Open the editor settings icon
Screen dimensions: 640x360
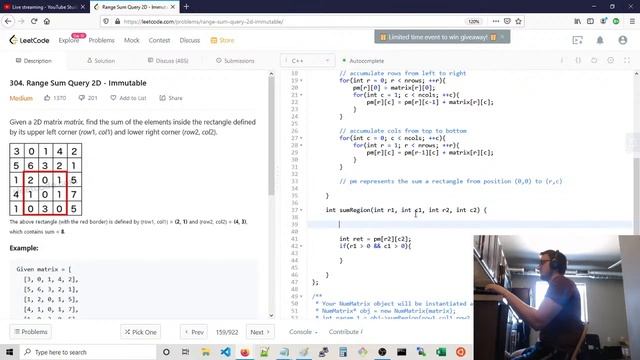[611, 60]
